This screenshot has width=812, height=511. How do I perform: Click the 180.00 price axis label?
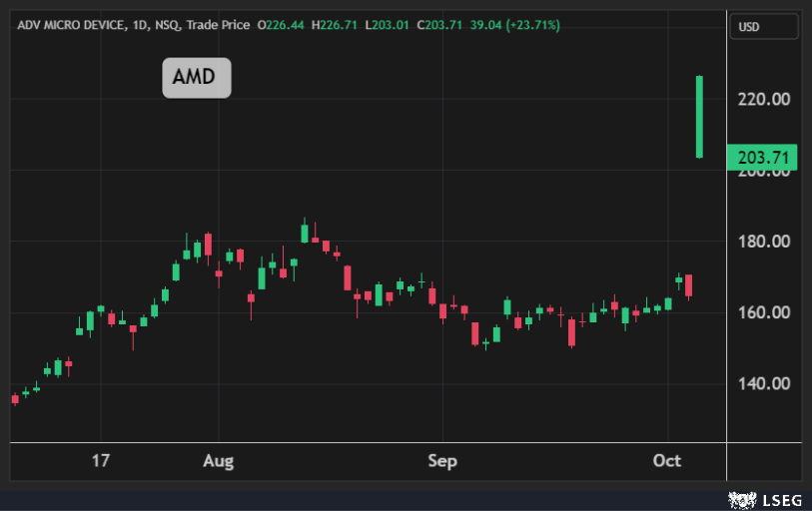tap(763, 242)
